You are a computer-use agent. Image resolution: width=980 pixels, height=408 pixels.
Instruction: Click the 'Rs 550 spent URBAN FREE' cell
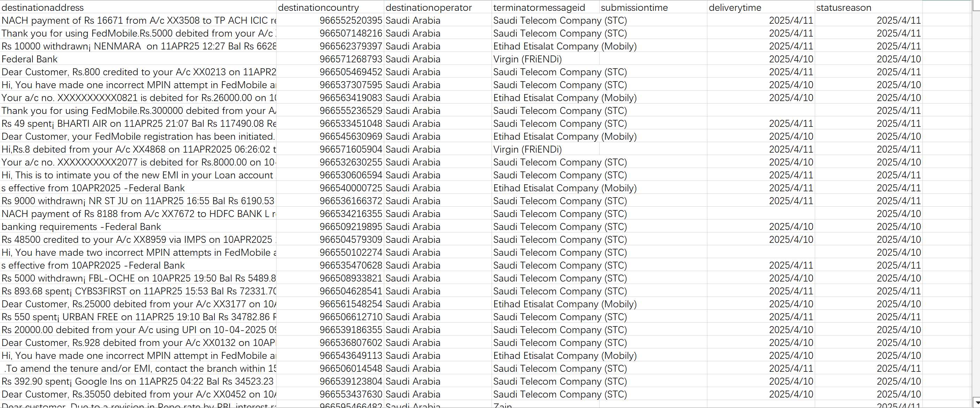click(138, 317)
